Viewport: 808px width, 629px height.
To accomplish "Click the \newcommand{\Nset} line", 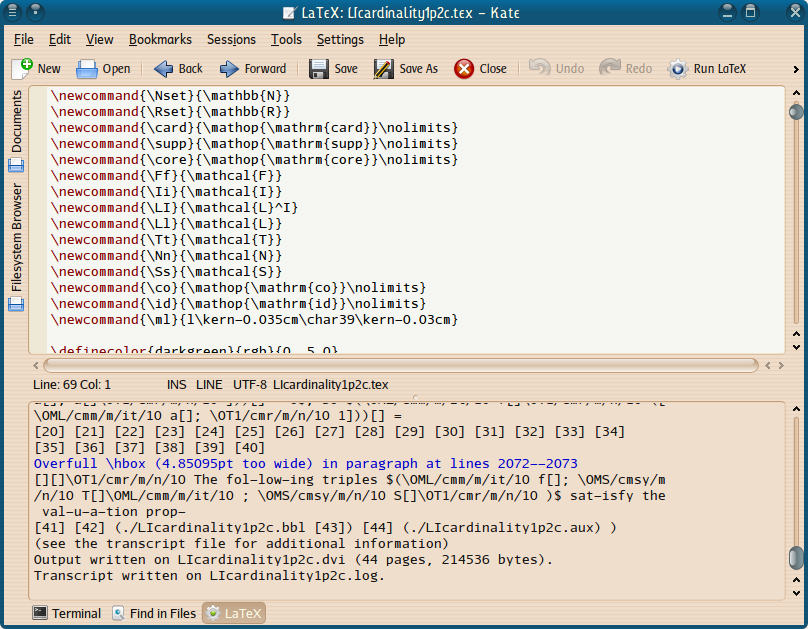I will [170, 96].
